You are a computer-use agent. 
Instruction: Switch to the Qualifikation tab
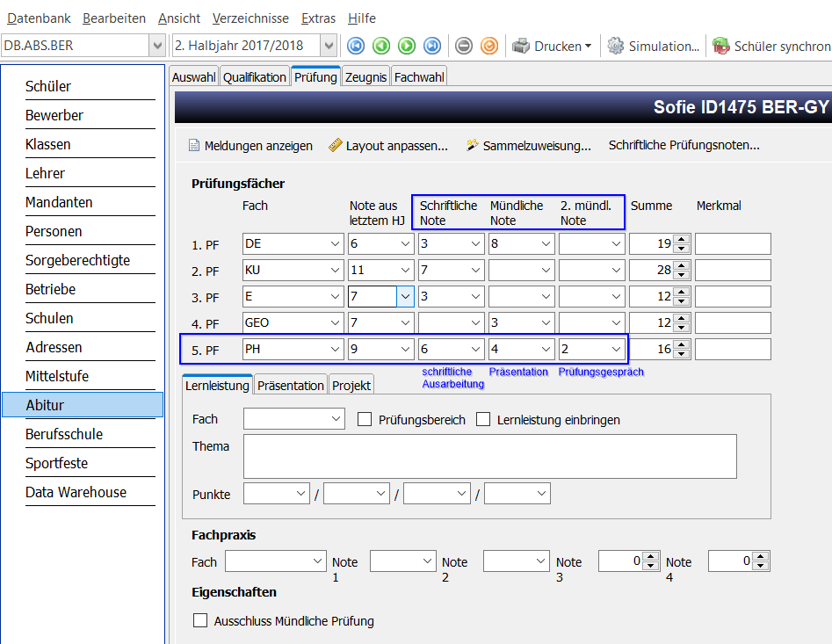[255, 77]
